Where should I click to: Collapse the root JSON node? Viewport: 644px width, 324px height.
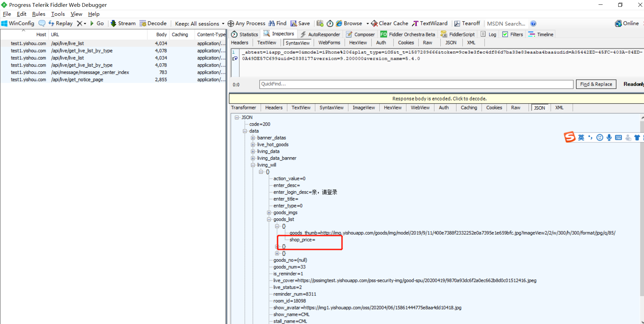point(237,118)
